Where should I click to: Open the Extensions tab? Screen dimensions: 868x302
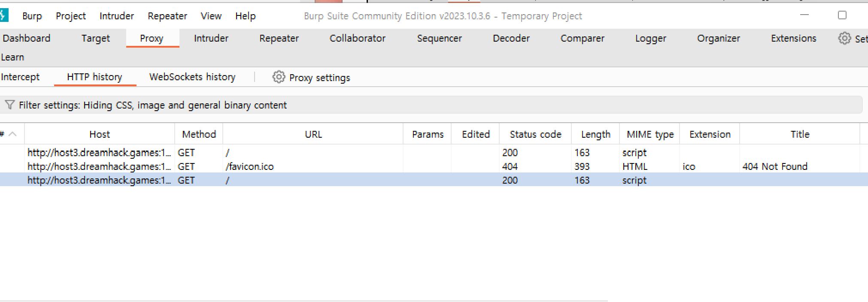click(x=793, y=38)
